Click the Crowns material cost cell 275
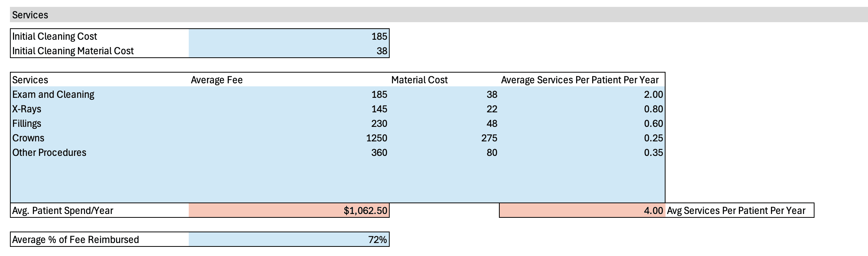Image resolution: width=868 pixels, height=256 pixels. tap(444, 138)
